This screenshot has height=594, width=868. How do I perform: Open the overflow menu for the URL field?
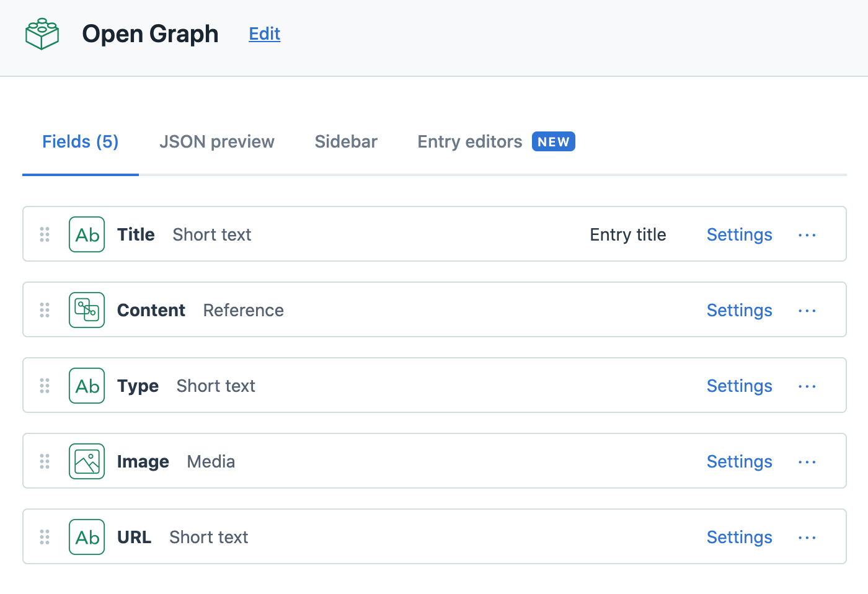(x=807, y=537)
